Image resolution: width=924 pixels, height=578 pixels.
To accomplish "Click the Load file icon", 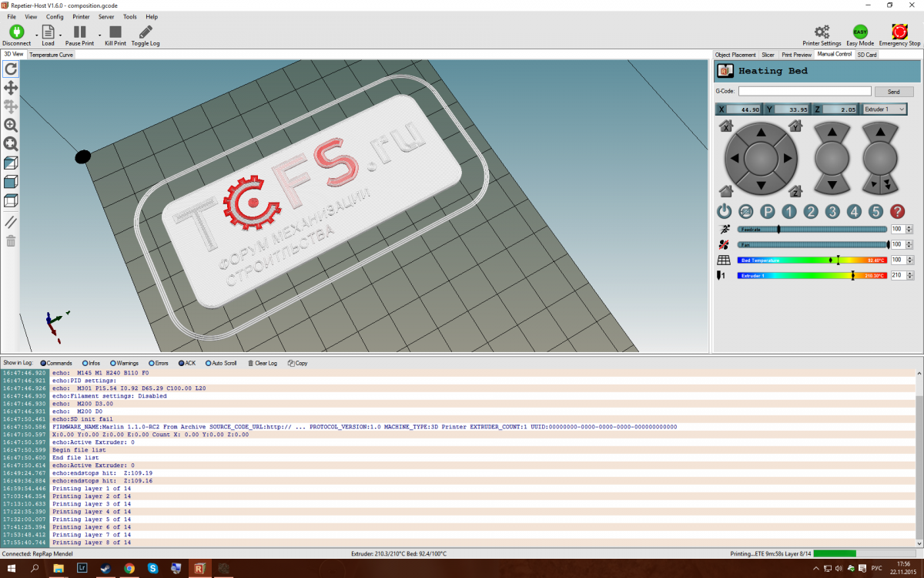I will [48, 32].
